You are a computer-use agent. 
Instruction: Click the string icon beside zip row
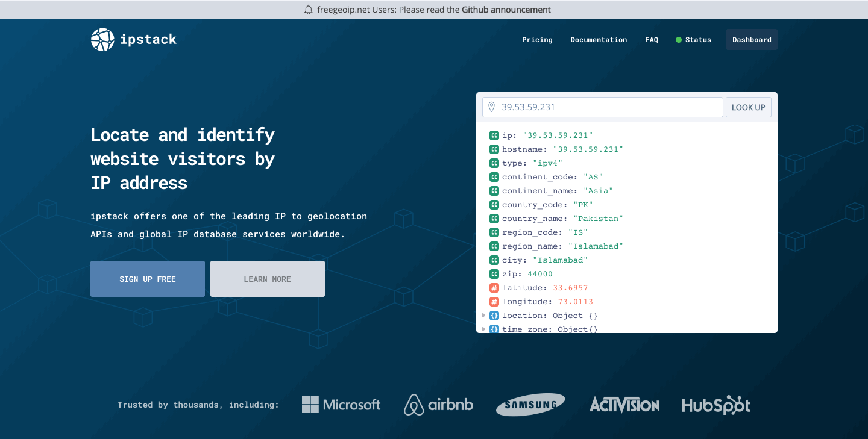coord(494,274)
